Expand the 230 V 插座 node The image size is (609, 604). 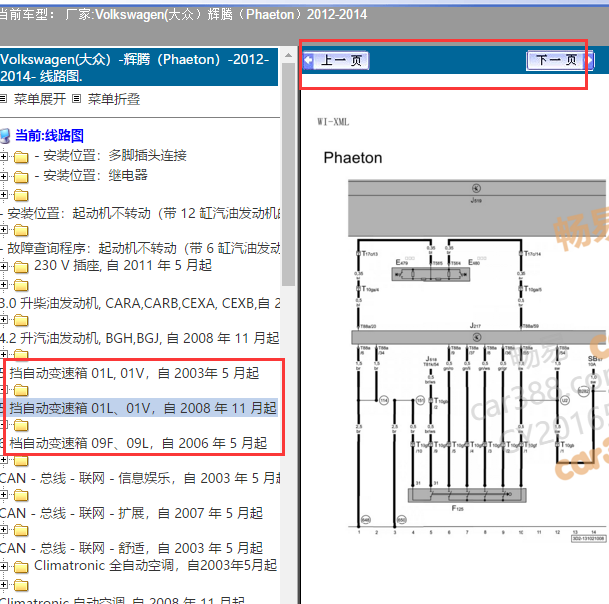(x=3, y=266)
